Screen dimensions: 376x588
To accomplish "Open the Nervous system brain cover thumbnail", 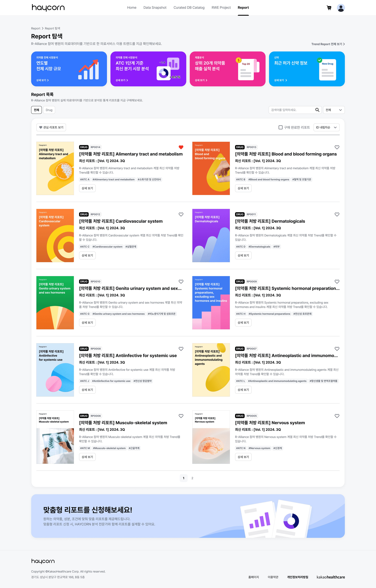I will click(x=211, y=437).
